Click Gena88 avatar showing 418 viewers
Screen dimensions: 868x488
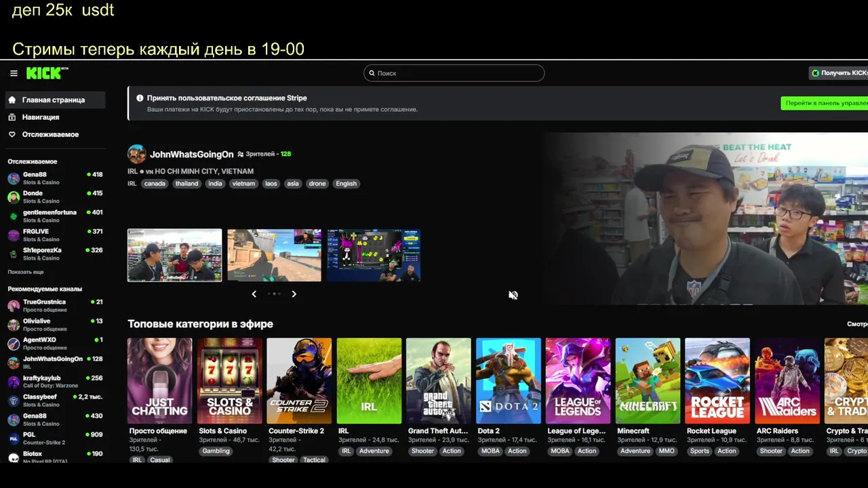[14, 178]
